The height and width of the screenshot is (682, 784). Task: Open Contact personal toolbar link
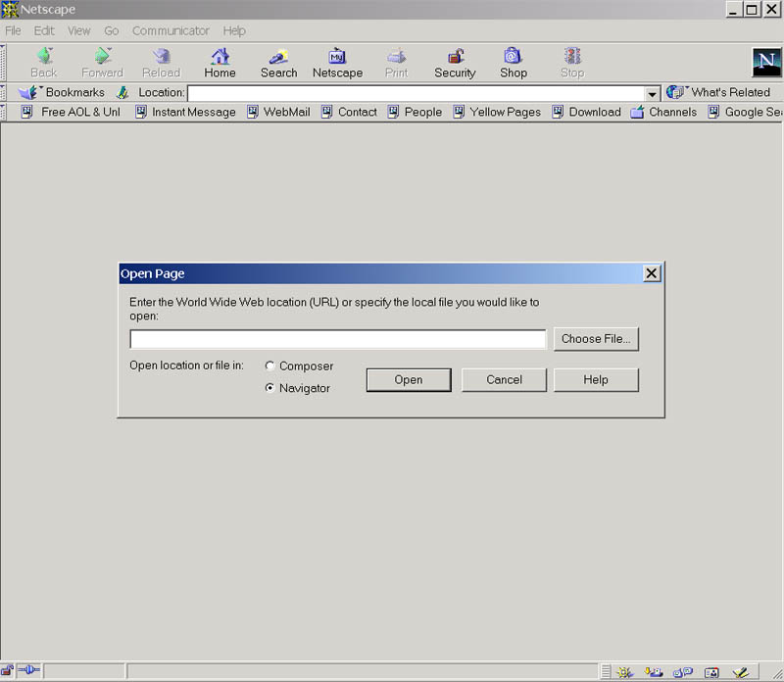(349, 112)
